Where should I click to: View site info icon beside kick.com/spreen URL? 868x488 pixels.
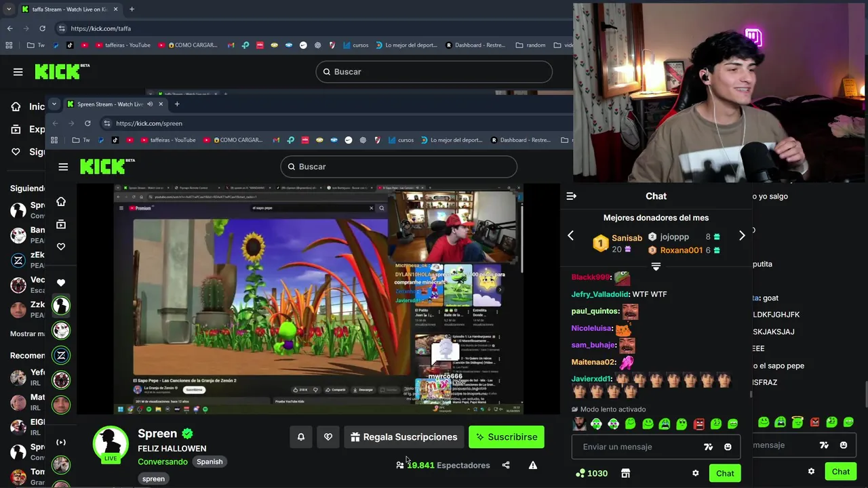[106, 123]
